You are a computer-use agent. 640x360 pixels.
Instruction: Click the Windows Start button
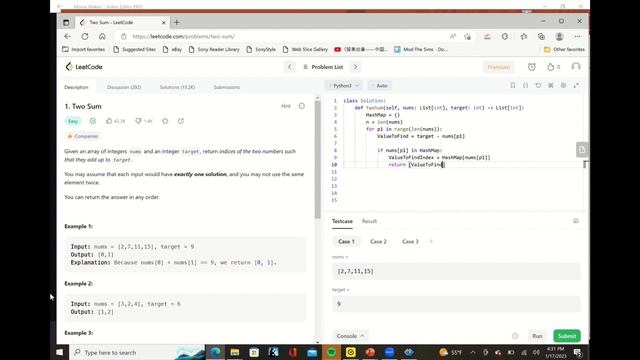coord(60,352)
